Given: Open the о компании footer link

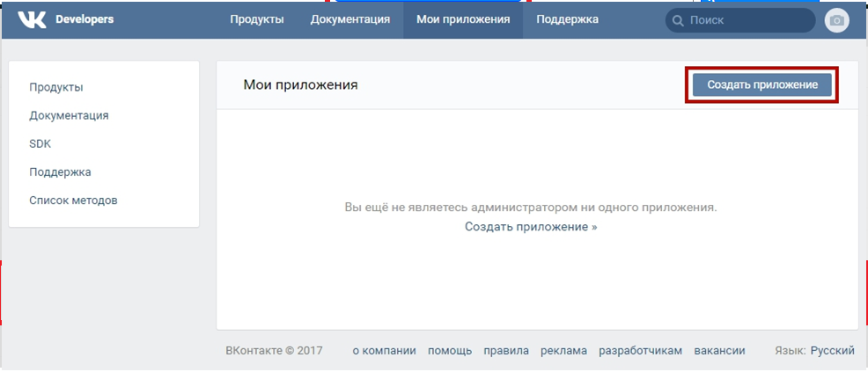Looking at the screenshot, I should click(x=384, y=350).
